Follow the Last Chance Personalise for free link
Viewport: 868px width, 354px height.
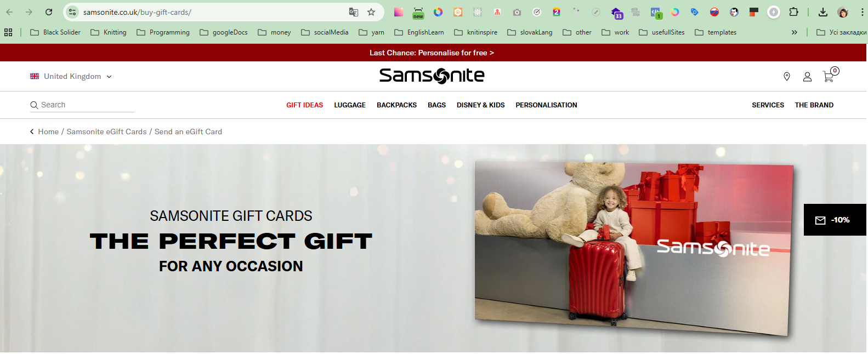tap(432, 53)
